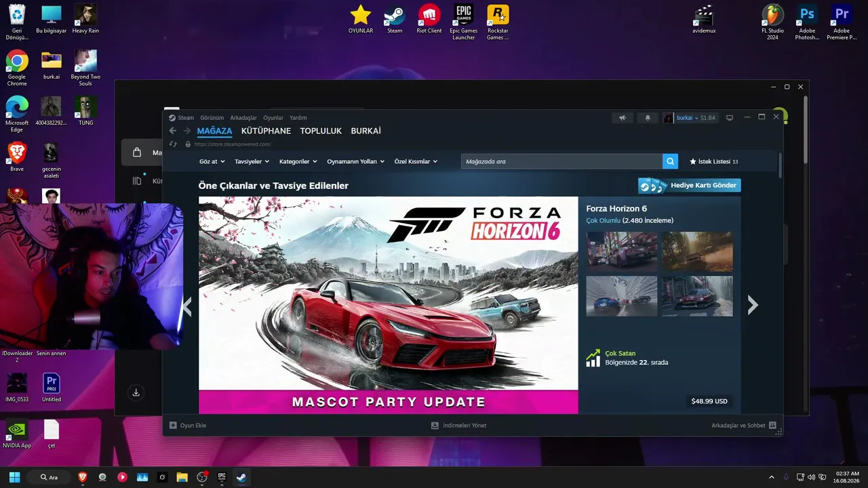The height and width of the screenshot is (488, 868).
Task: Expand the Tavsiyeler dropdown
Action: (x=252, y=161)
